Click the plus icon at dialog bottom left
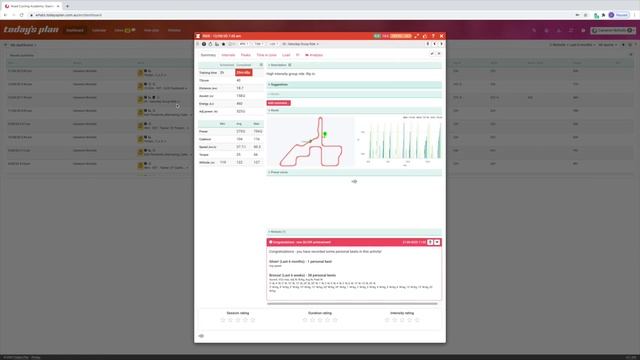 coord(201,336)
